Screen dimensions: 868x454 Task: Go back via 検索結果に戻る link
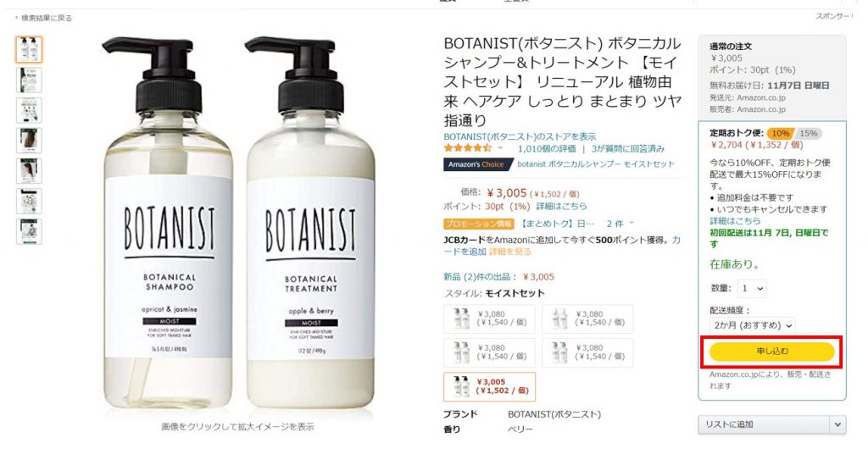pyautogui.click(x=46, y=18)
